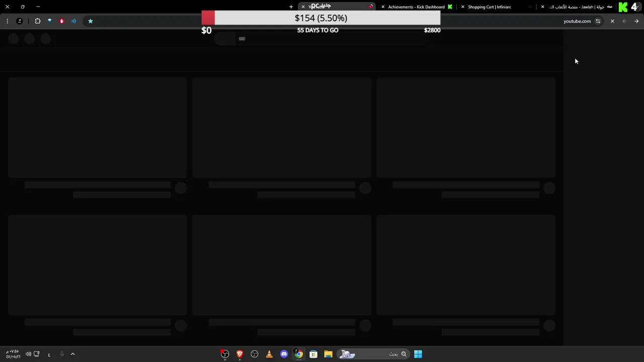
Task: Close the Jawlah tab
Action: [x=542, y=7]
